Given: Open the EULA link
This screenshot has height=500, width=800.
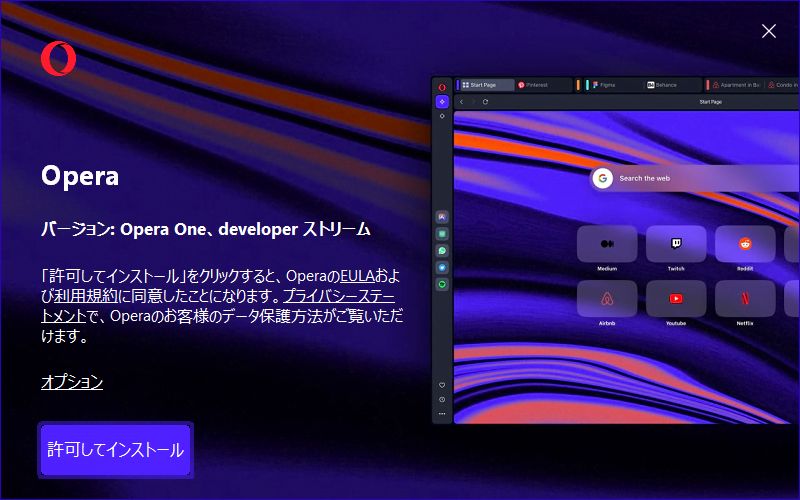Looking at the screenshot, I should tap(357, 276).
